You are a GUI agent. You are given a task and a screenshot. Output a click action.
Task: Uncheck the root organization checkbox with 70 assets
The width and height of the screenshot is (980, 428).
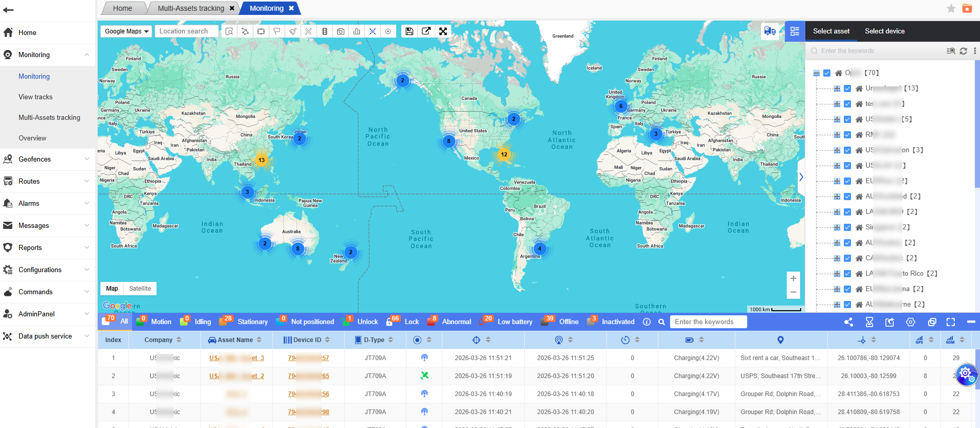click(x=827, y=73)
